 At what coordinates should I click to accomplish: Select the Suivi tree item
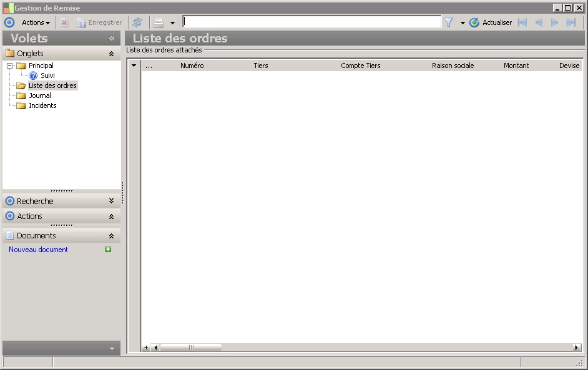pos(47,75)
